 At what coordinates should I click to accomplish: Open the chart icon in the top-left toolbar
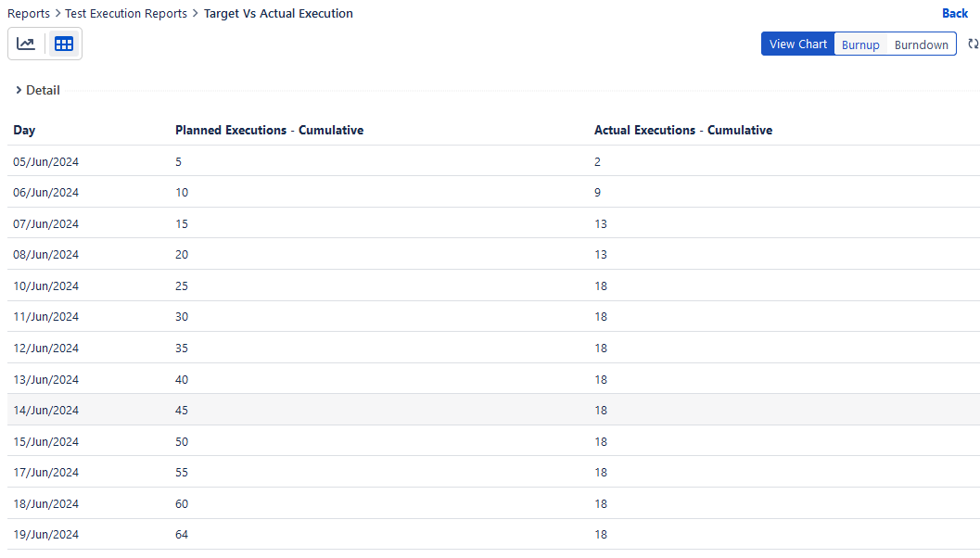coord(26,43)
